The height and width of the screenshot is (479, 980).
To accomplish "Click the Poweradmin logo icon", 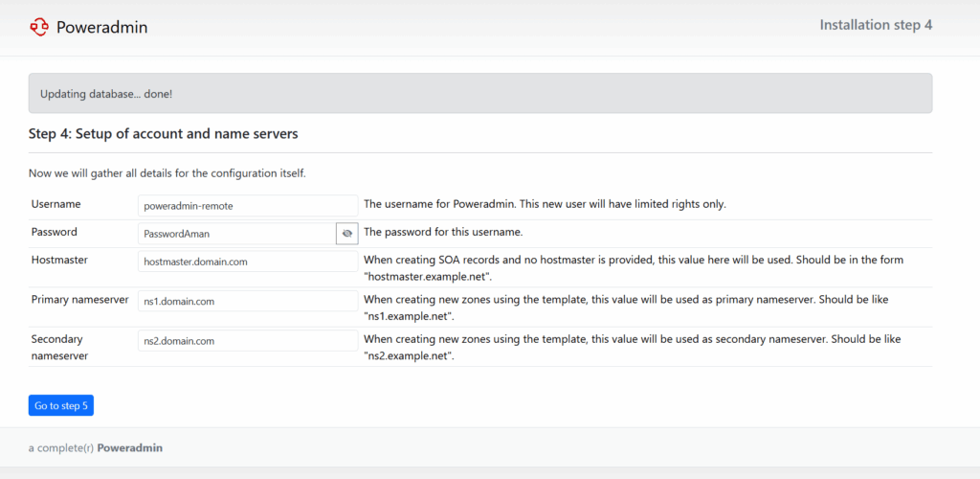I will [38, 27].
